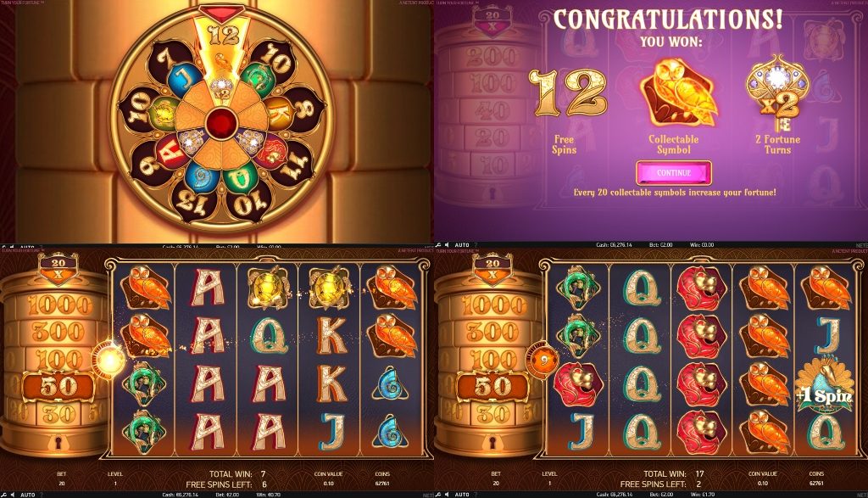Click the pink CONTINUE button

(674, 173)
